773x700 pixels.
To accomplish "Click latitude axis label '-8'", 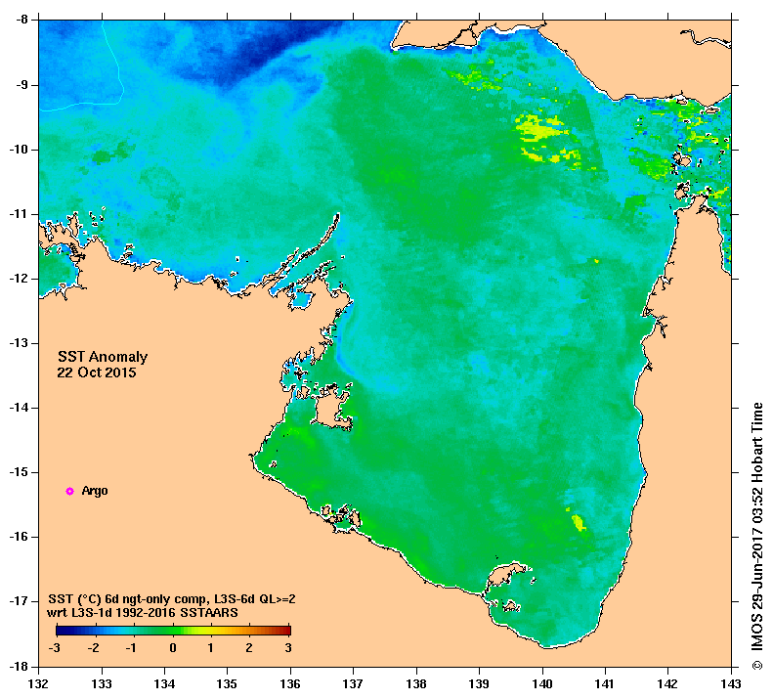I will 21,20.
